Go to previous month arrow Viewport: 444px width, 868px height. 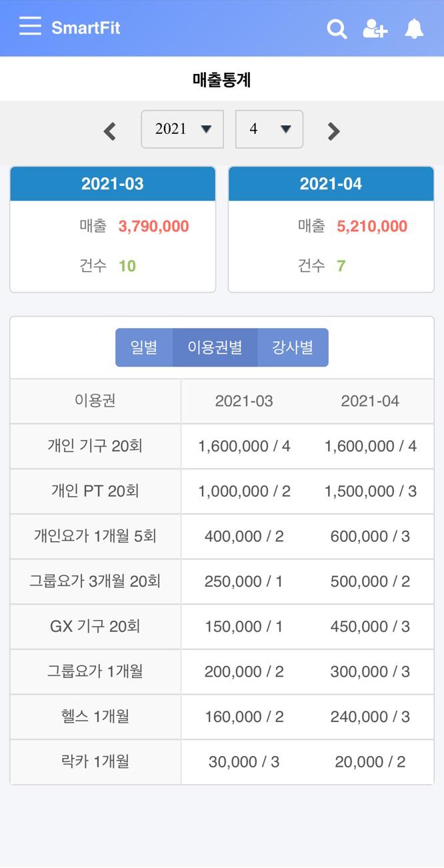coord(110,131)
